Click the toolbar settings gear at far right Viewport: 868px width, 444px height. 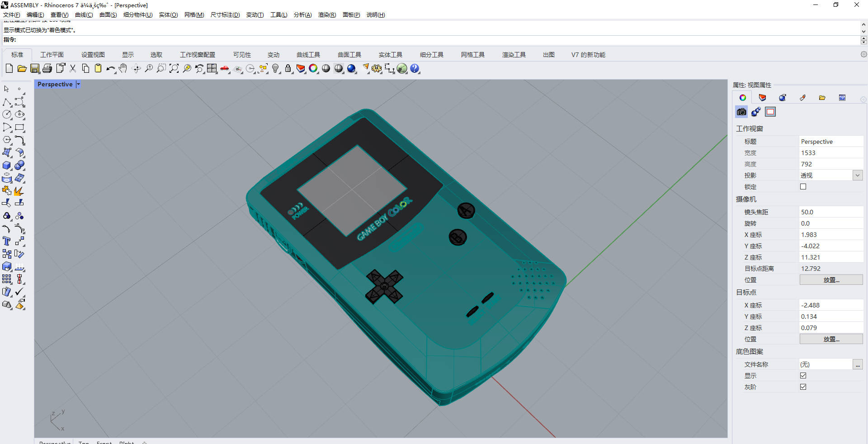(x=863, y=54)
